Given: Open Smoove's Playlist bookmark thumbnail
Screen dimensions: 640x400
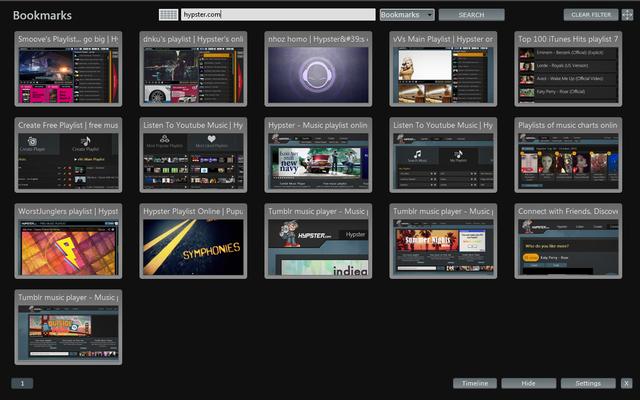Looking at the screenshot, I should coord(68,69).
